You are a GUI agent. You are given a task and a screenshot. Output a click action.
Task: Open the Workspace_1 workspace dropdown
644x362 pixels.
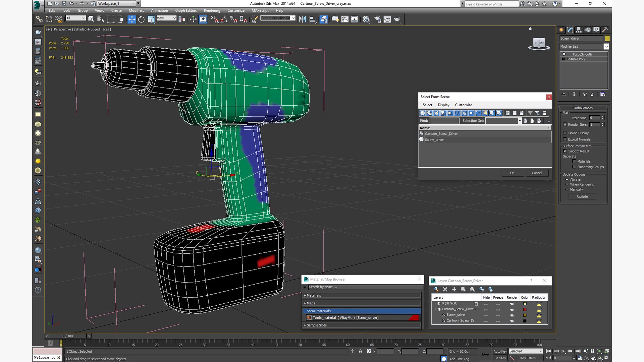point(116,3)
